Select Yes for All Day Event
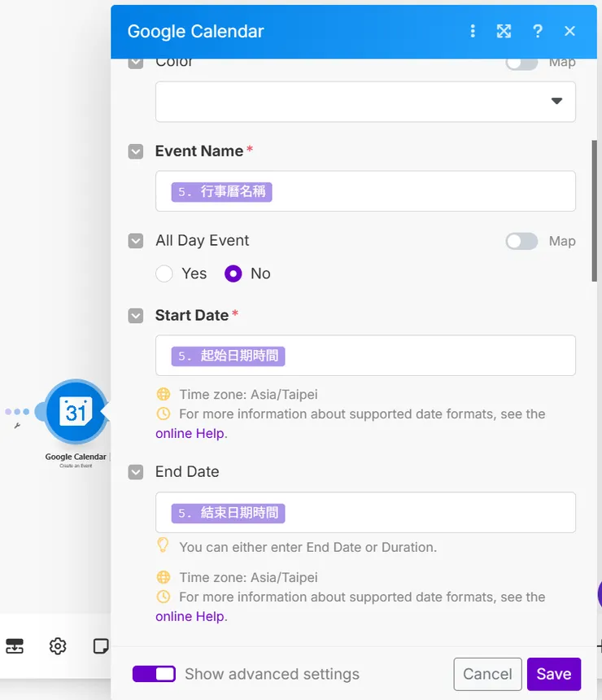602x700 pixels. 164,273
